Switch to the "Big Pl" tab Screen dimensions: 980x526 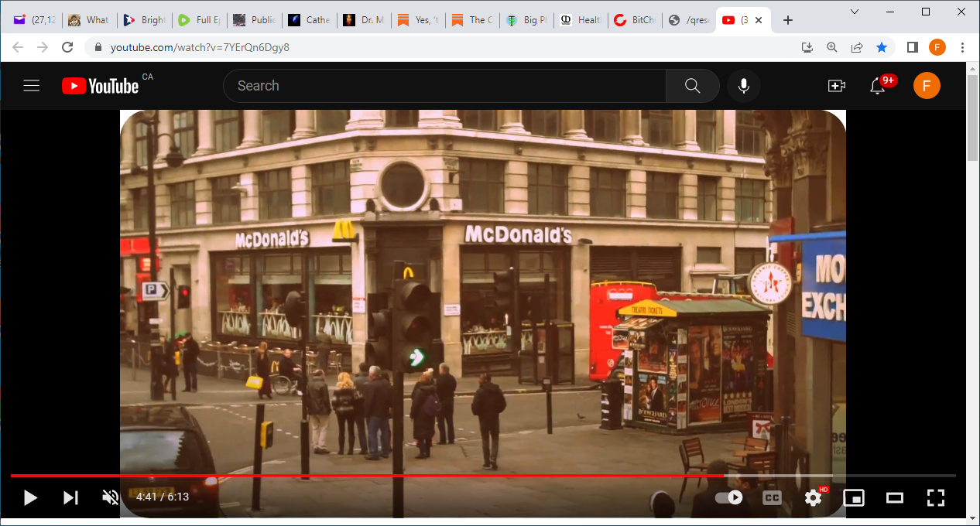pos(528,20)
